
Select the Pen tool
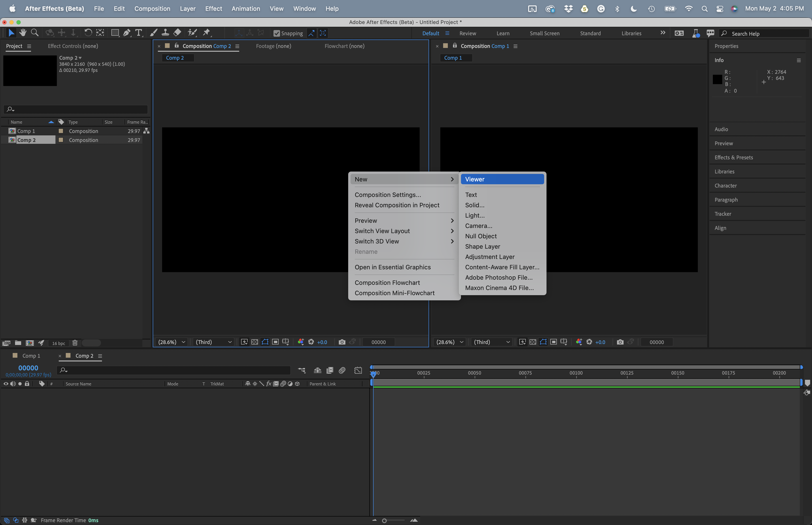coord(127,33)
